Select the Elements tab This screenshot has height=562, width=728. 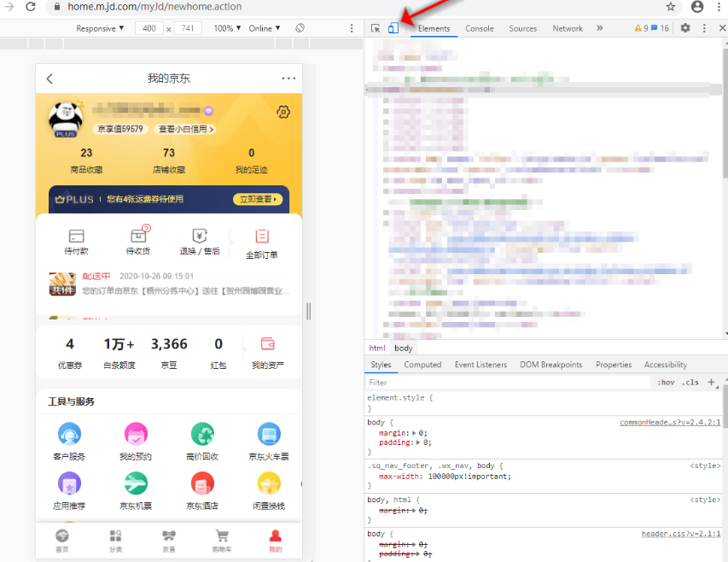point(434,28)
